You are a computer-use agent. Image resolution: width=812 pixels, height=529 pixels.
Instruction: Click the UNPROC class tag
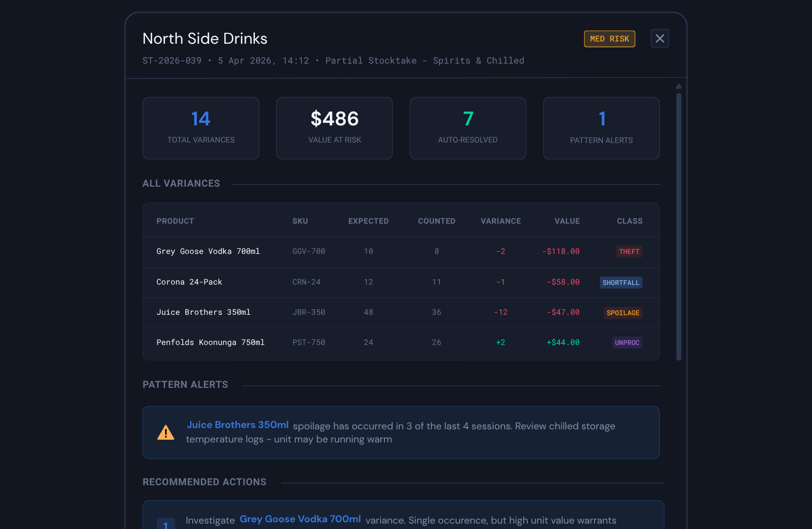[627, 343]
